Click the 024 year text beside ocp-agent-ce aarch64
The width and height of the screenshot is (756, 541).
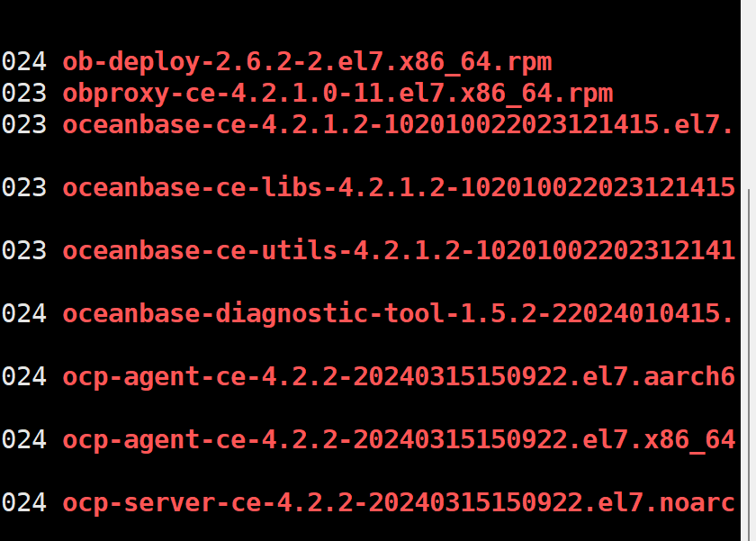click(x=24, y=377)
